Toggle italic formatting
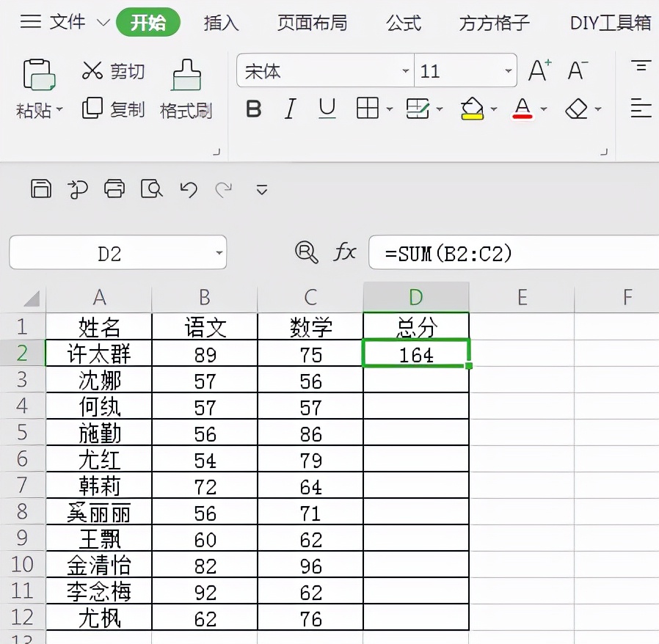 pyautogui.click(x=291, y=109)
